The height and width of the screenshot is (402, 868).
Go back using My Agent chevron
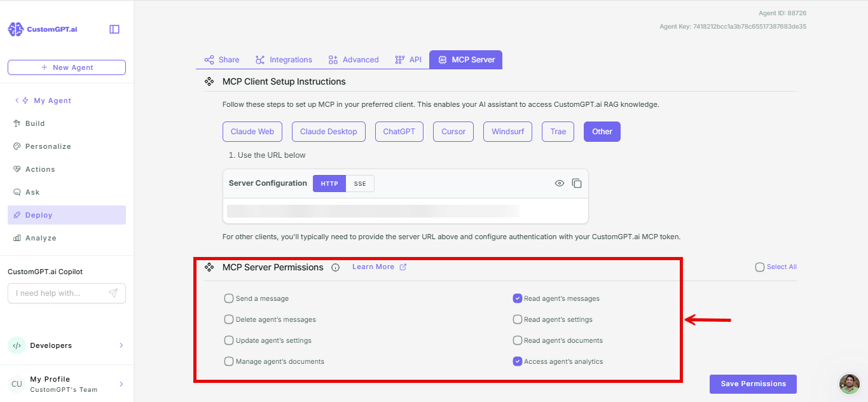coord(17,100)
